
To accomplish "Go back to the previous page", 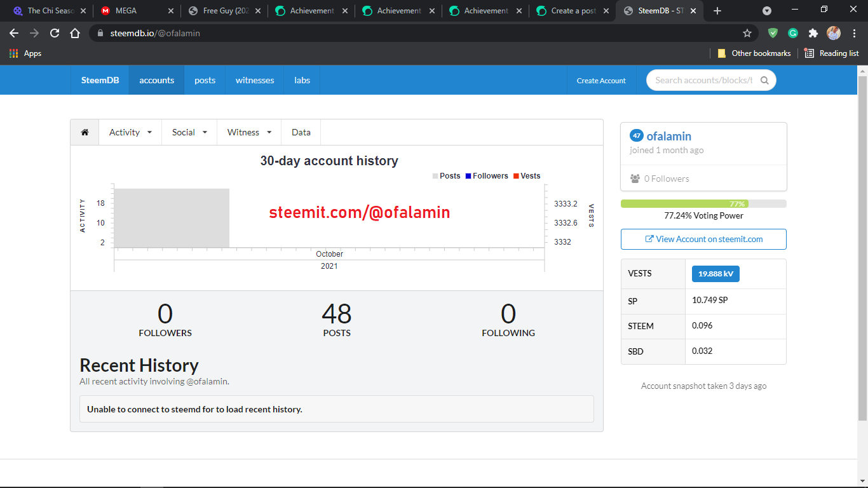I will pos(14,33).
